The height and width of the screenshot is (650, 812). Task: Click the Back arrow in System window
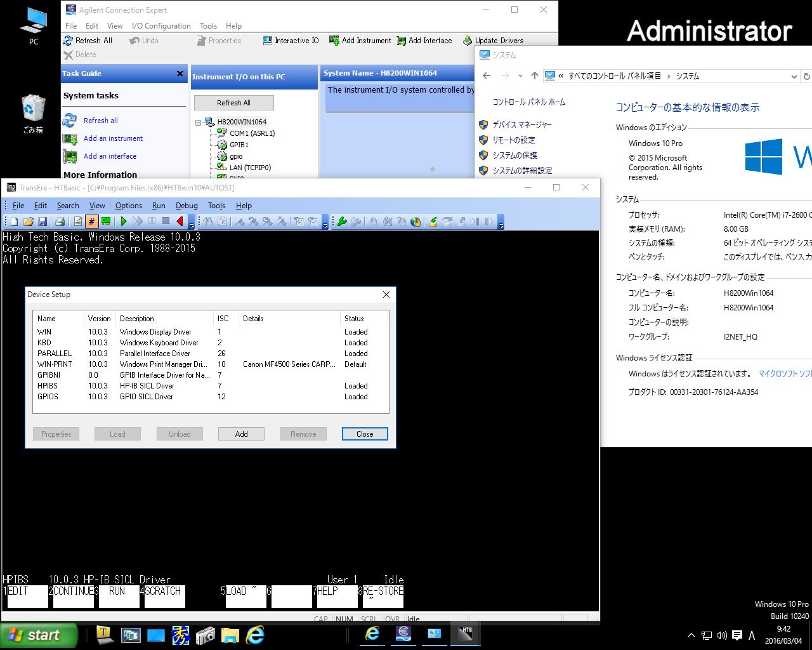[x=487, y=76]
